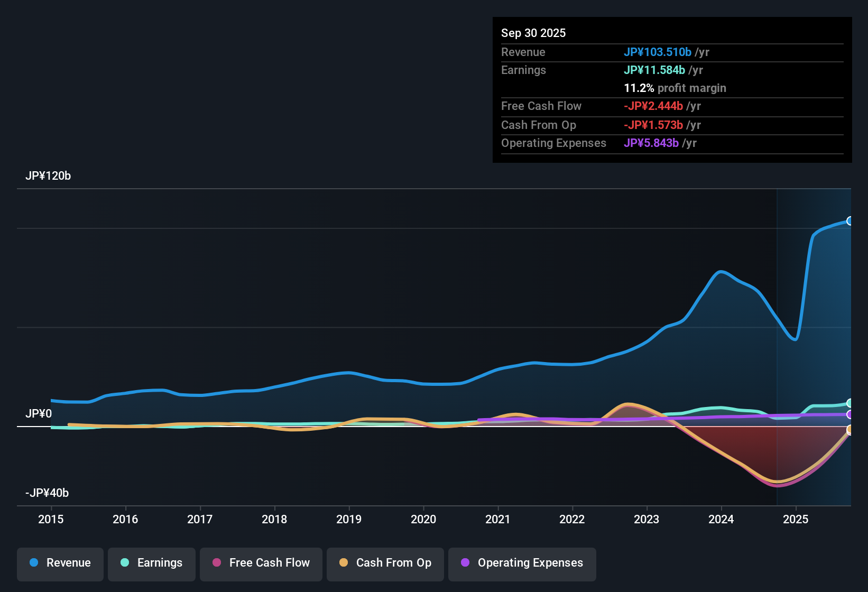Toggle the Cash From Op series off
Image resolution: width=868 pixels, height=592 pixels.
click(385, 563)
